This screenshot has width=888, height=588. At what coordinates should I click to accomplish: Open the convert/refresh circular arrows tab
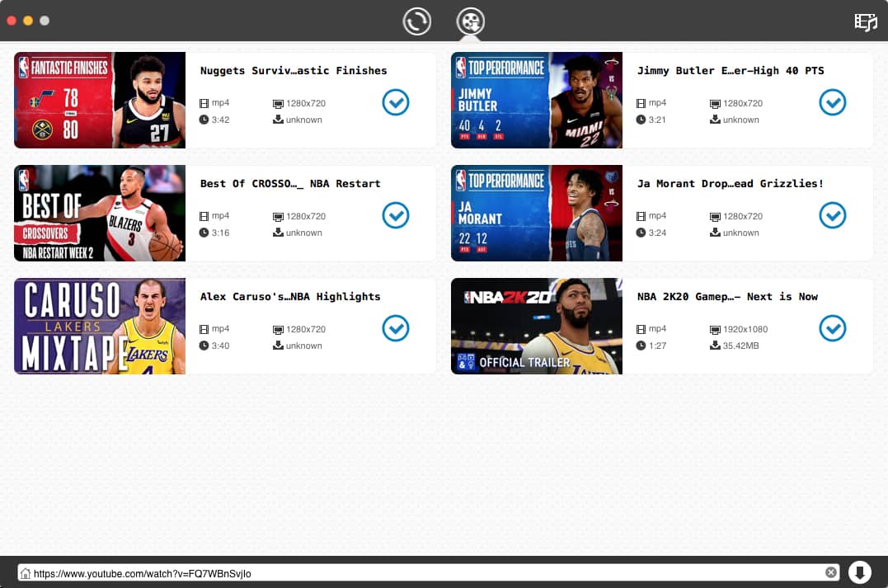417,21
